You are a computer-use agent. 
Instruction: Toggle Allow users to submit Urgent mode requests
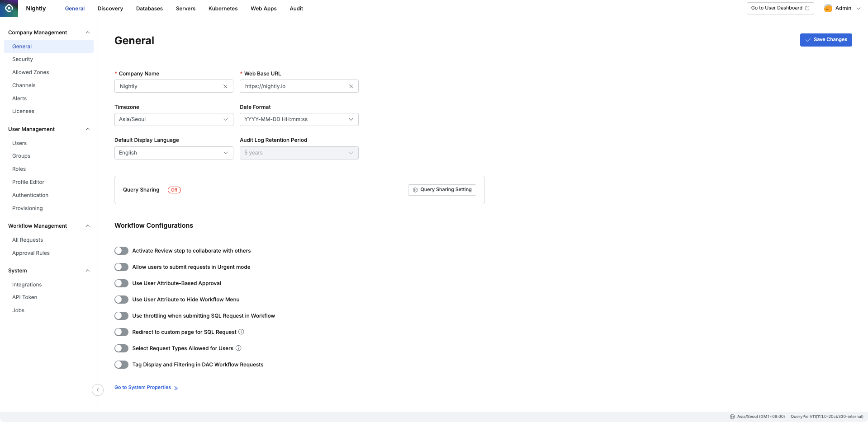click(x=121, y=267)
